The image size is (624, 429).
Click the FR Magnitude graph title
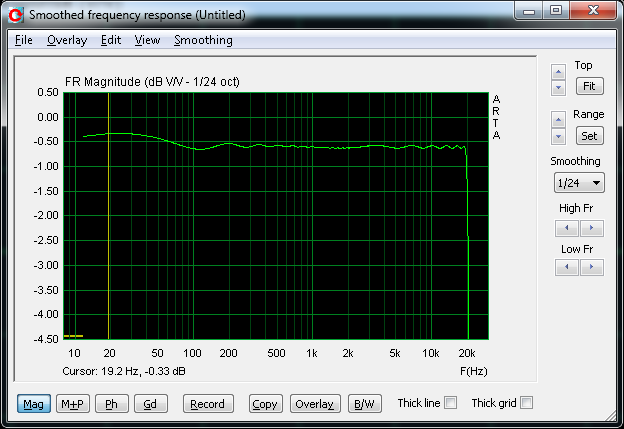[152, 82]
